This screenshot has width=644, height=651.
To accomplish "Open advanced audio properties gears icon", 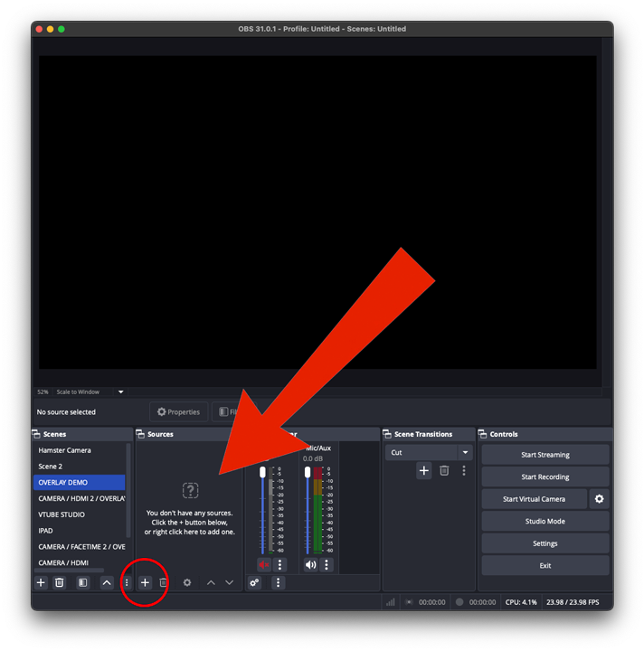I will pos(254,583).
